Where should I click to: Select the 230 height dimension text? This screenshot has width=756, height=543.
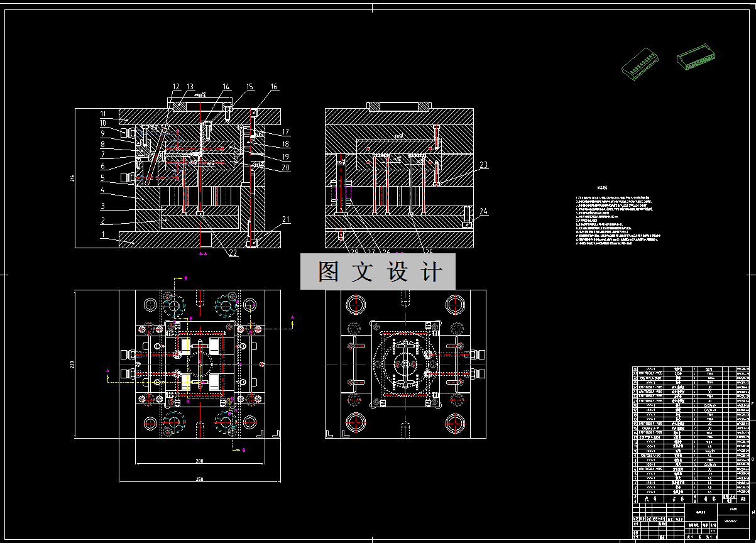click(x=72, y=365)
